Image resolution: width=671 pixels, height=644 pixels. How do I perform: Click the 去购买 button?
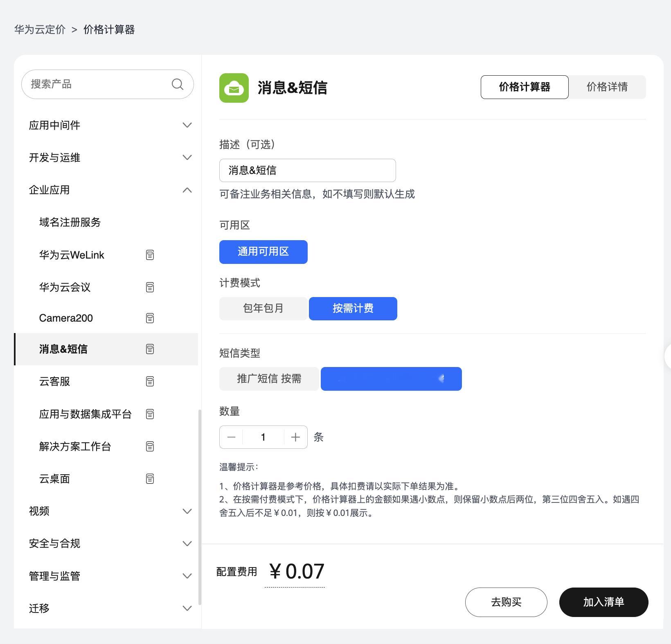[506, 602]
